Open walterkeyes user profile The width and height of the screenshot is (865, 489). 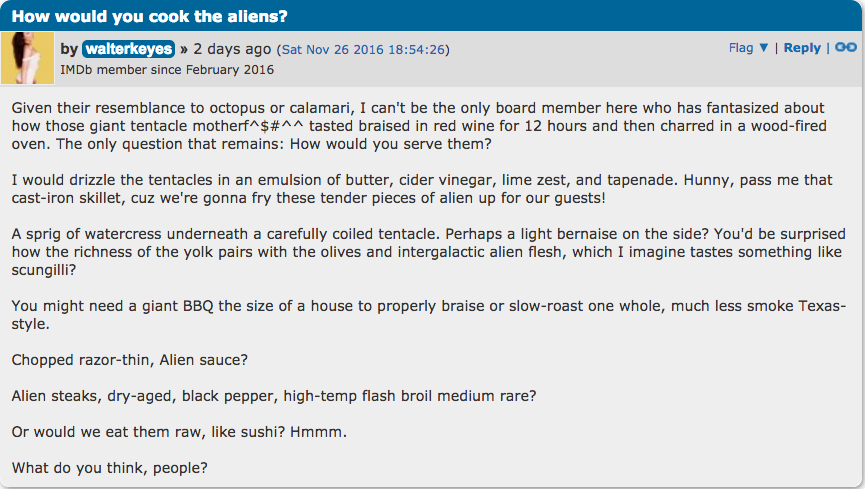point(128,49)
